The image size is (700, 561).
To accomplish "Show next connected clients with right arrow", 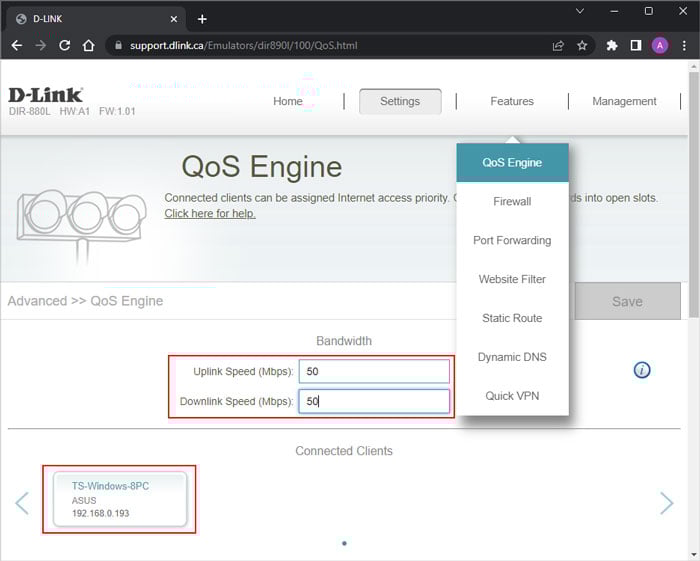I will [x=666, y=503].
